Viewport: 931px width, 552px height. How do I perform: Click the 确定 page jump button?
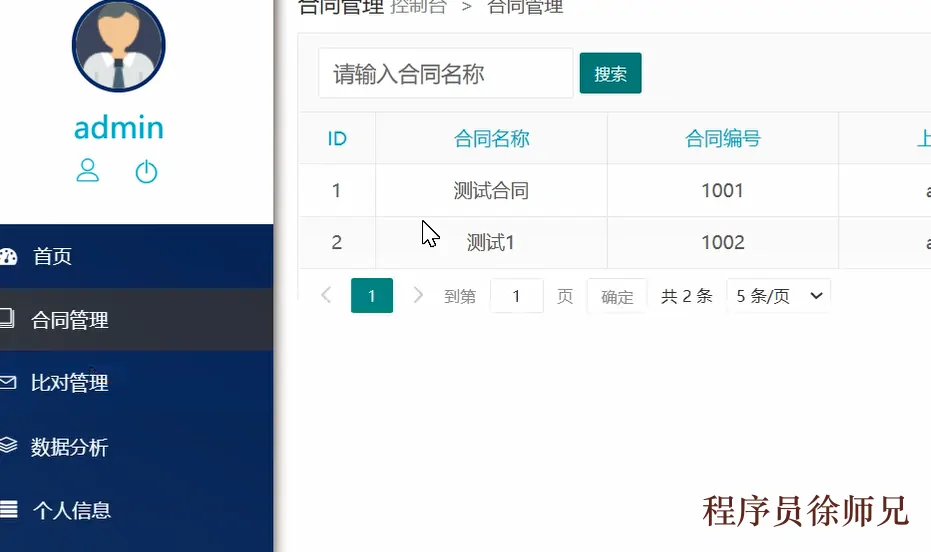pos(617,296)
